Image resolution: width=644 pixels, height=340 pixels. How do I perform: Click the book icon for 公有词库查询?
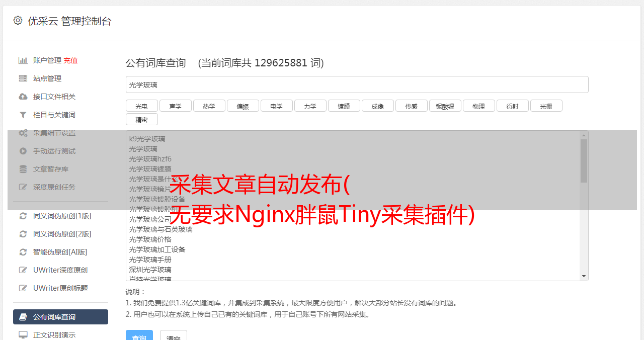tap(23, 317)
